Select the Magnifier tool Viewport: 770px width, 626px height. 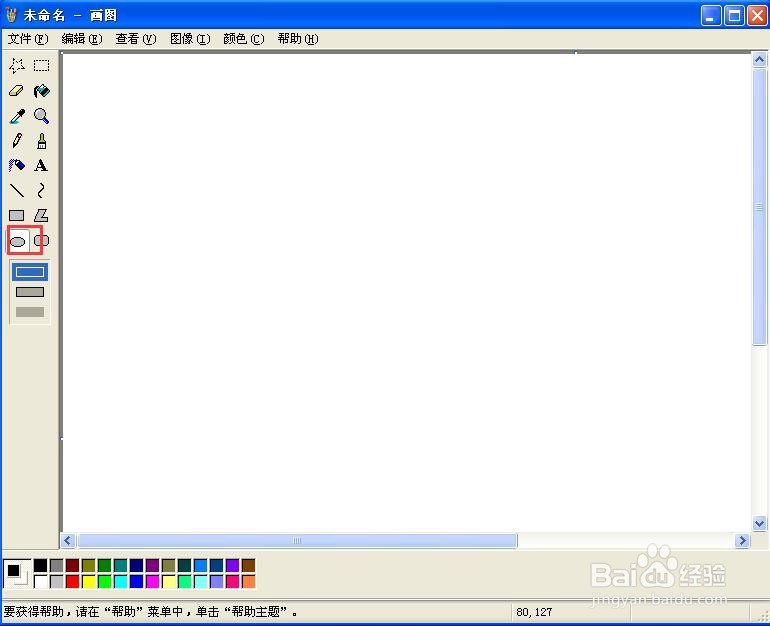pyautogui.click(x=42, y=116)
